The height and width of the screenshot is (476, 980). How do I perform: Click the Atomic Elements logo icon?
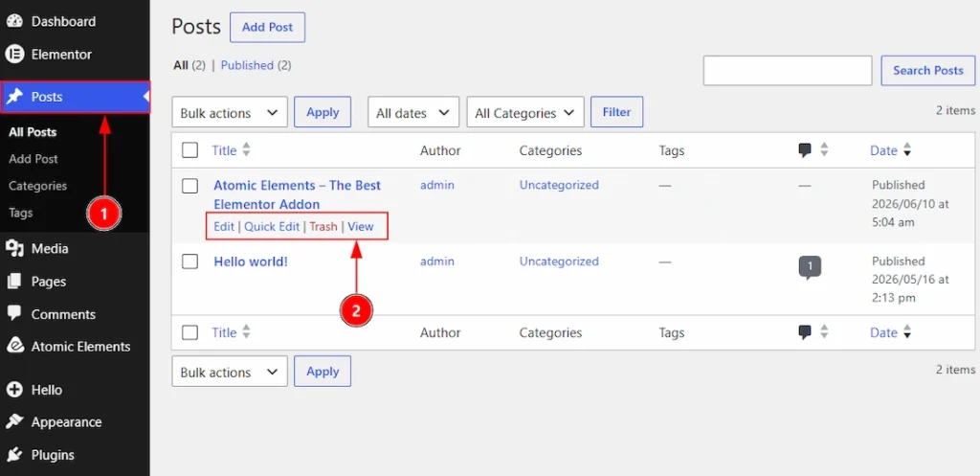tap(13, 346)
